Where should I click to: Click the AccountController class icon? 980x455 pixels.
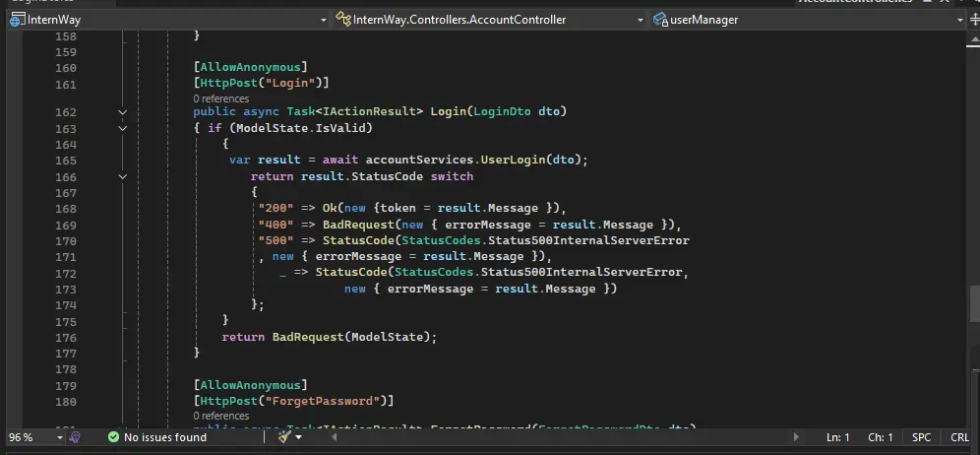343,20
